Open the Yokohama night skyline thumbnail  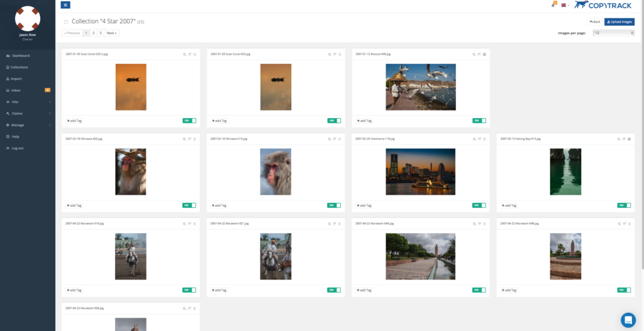(421, 171)
